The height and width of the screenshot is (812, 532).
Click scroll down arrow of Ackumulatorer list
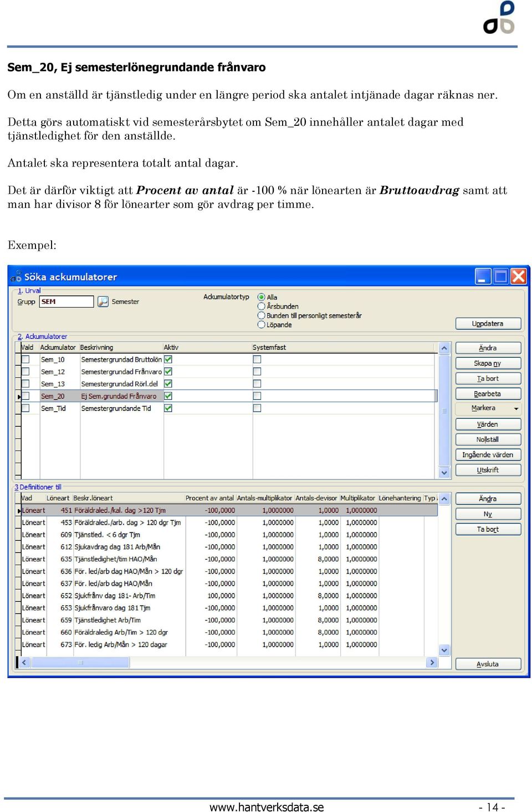point(444,473)
